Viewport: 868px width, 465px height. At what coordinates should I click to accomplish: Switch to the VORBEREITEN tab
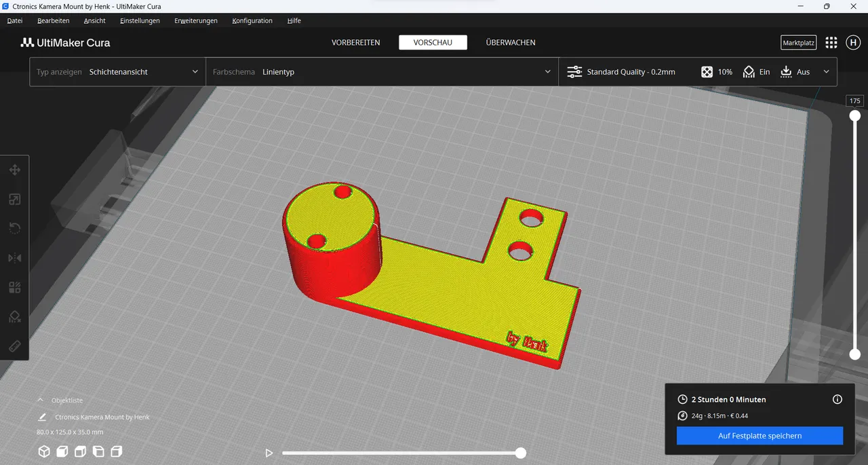[356, 42]
